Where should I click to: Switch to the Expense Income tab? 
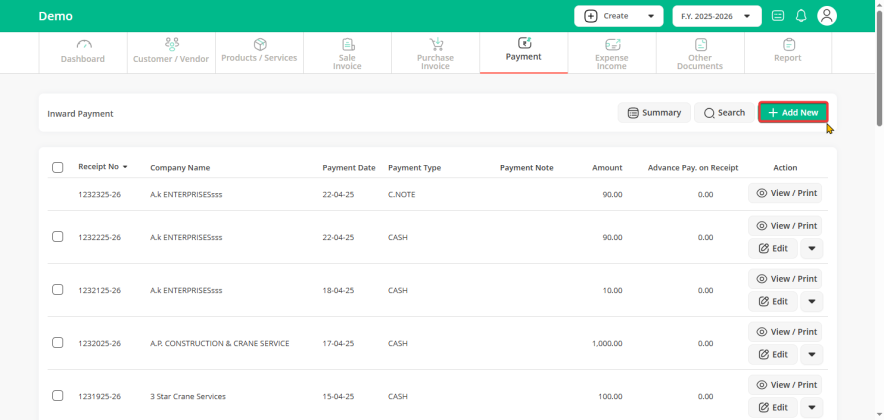click(x=612, y=53)
